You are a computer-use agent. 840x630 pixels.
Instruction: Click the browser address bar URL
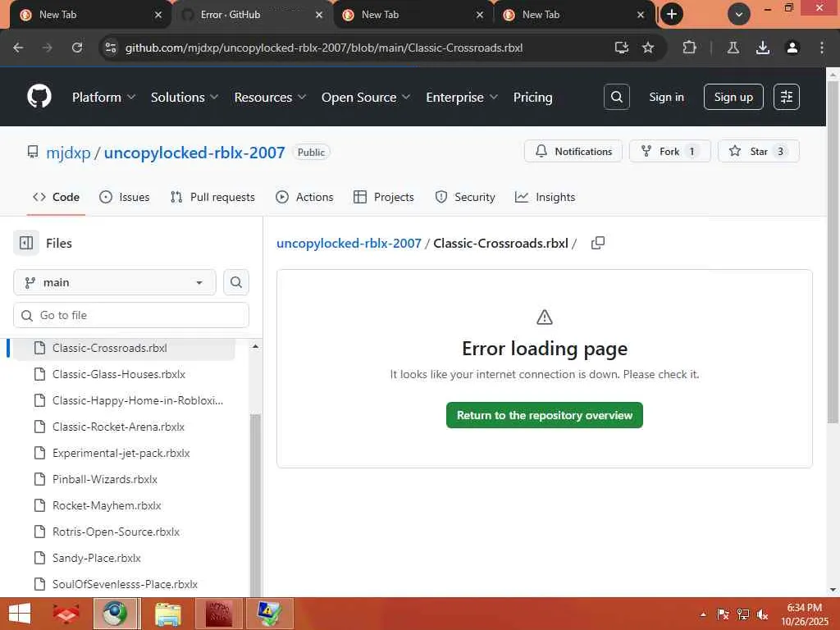[323, 48]
